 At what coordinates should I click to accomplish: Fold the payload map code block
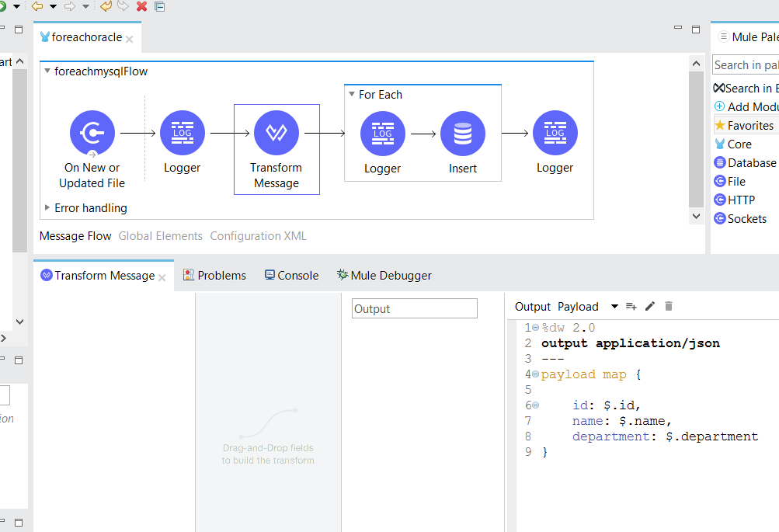pos(535,374)
